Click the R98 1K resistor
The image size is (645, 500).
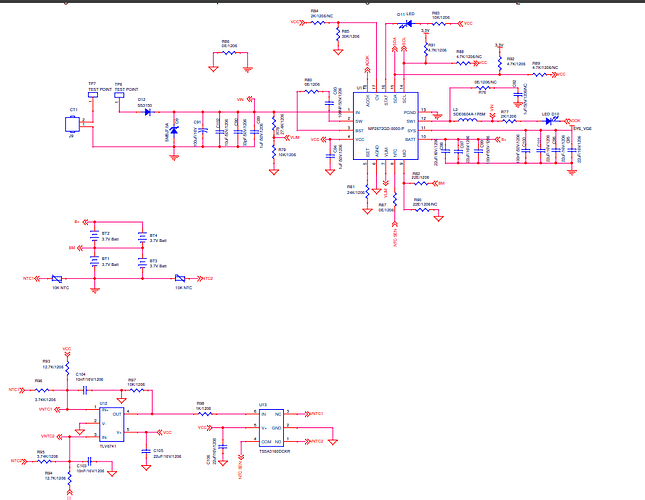point(201,412)
